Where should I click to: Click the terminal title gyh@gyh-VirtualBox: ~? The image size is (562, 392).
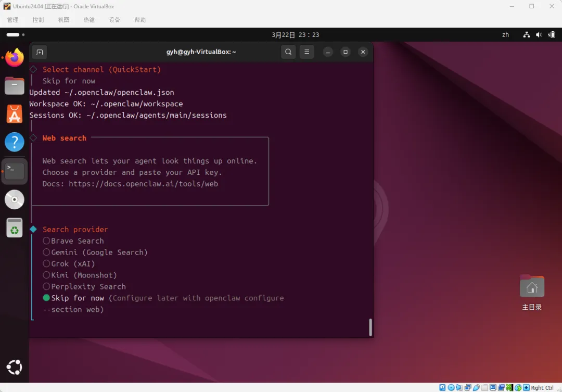201,52
